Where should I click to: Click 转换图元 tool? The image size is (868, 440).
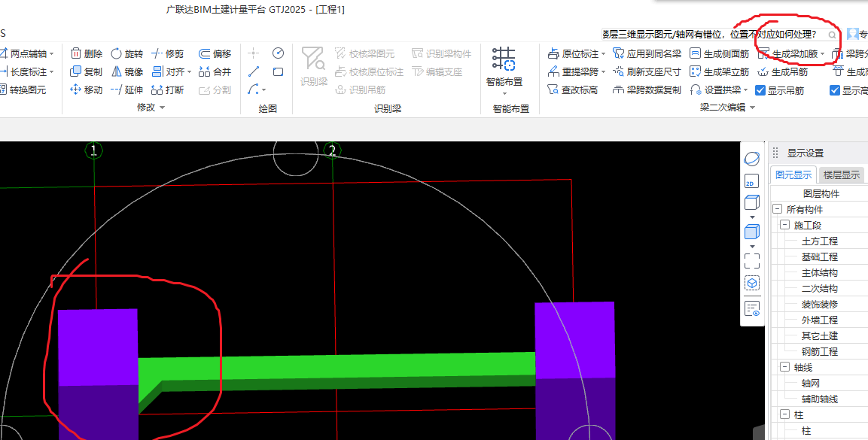tap(23, 90)
